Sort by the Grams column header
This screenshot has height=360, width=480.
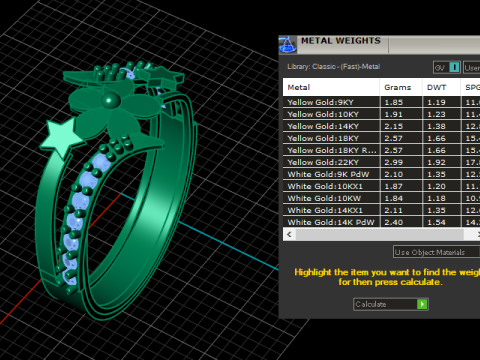[401, 87]
